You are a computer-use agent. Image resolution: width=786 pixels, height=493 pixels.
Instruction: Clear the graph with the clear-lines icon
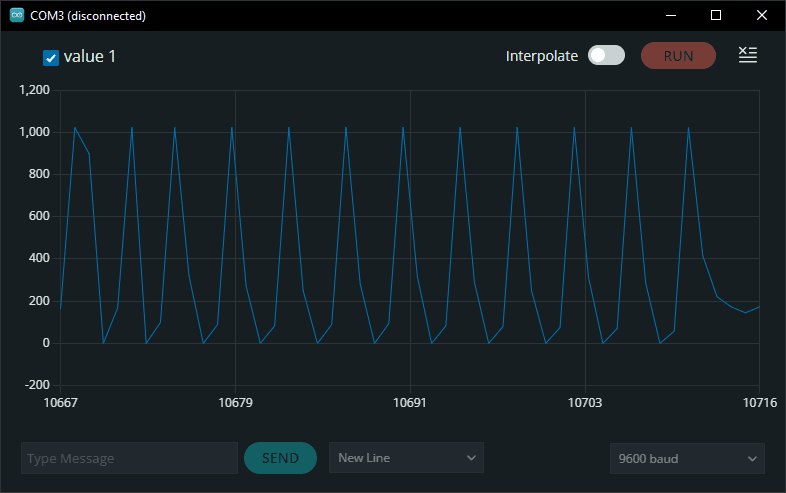click(747, 56)
